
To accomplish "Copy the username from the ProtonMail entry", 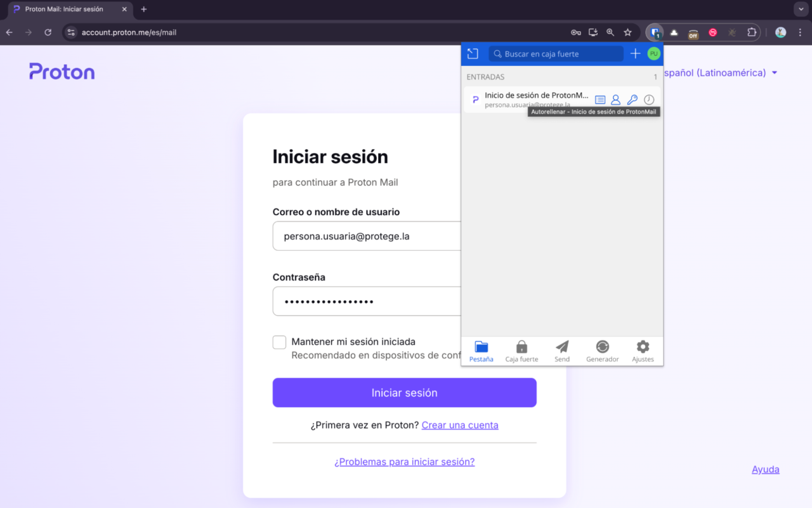I will 615,99.
